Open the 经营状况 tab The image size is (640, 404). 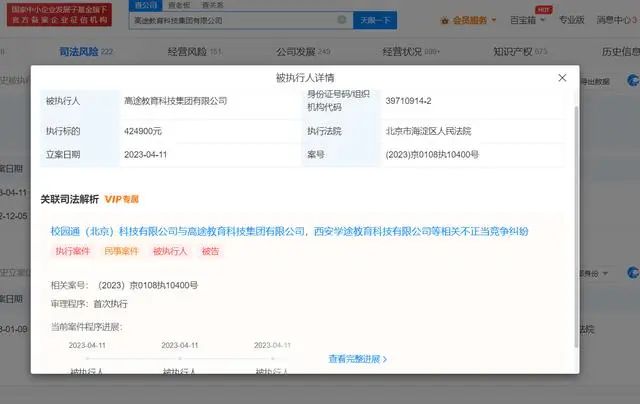pyautogui.click(x=411, y=52)
